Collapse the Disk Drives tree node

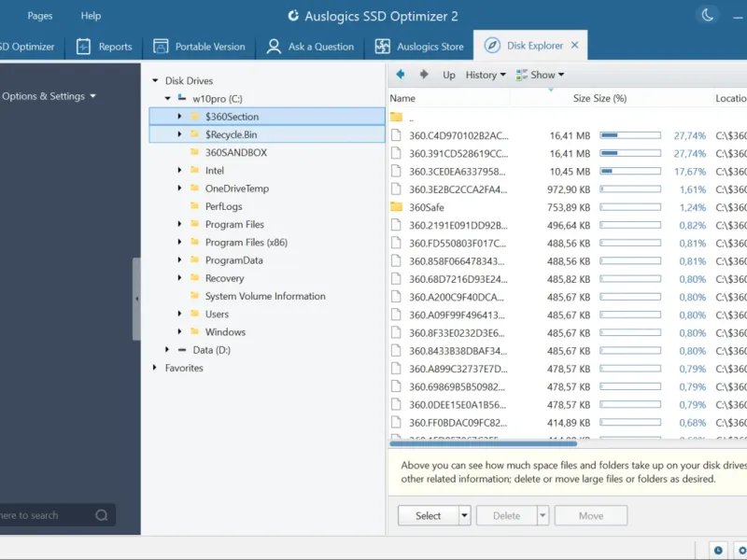click(155, 80)
